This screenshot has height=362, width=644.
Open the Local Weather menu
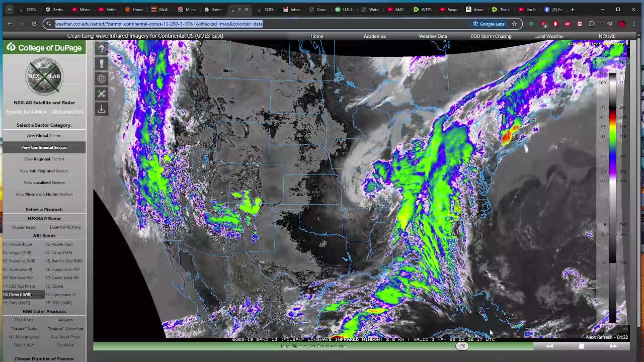click(549, 36)
